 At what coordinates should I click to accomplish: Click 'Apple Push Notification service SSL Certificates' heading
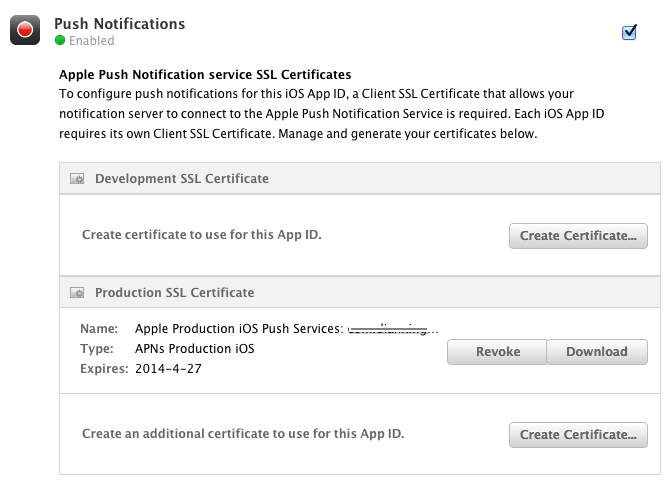205,75
